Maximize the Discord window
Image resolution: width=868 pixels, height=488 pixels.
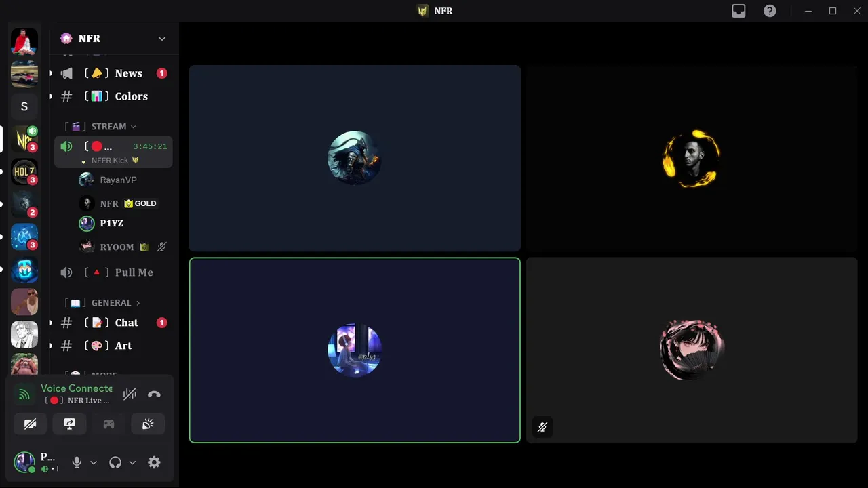click(x=833, y=11)
